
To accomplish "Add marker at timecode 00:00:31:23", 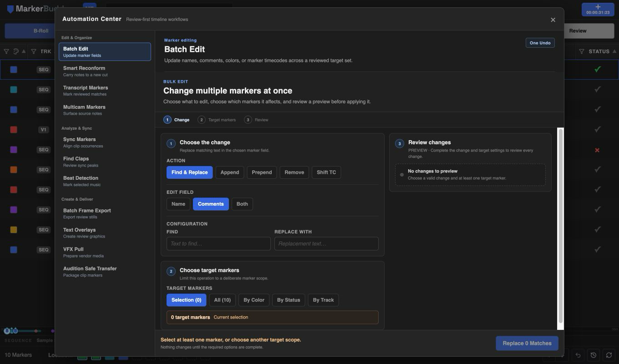I will pos(598,10).
